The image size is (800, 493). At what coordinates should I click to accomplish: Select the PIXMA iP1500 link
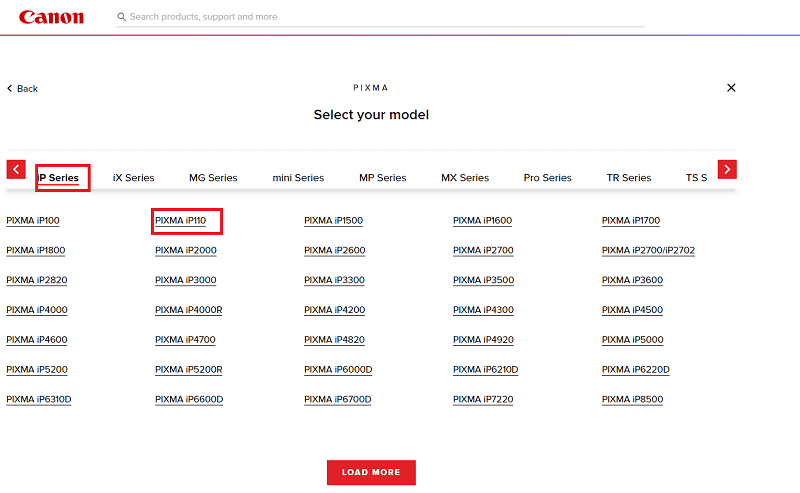pos(334,220)
